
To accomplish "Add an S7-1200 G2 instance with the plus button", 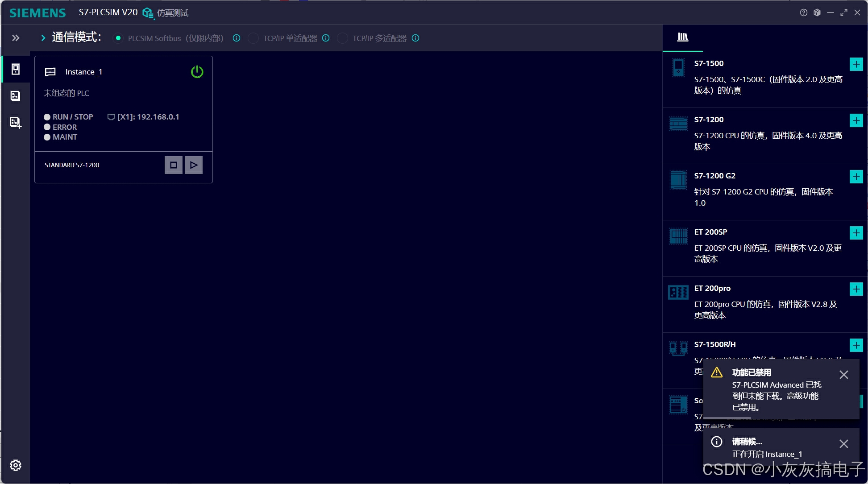I will (856, 177).
